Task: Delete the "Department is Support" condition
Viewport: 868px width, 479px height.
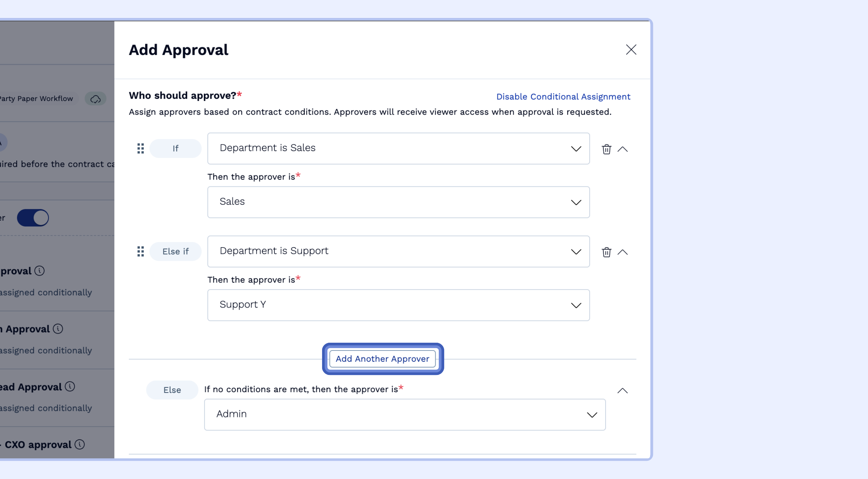Action: (607, 252)
